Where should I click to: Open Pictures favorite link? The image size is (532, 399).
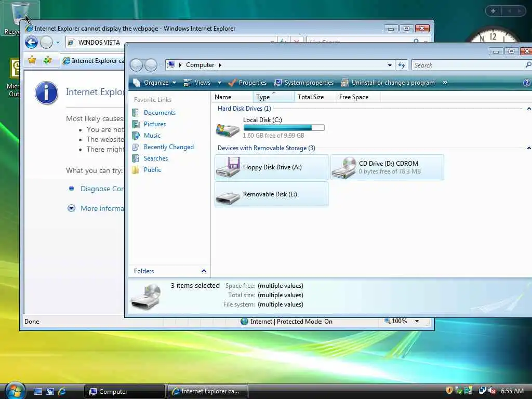click(155, 124)
